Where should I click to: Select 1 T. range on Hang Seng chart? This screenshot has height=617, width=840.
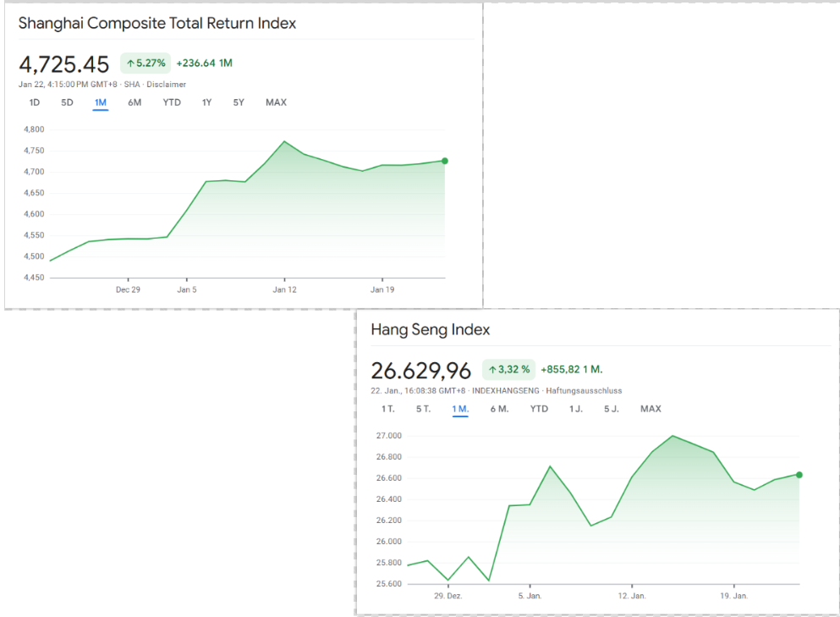tap(387, 409)
